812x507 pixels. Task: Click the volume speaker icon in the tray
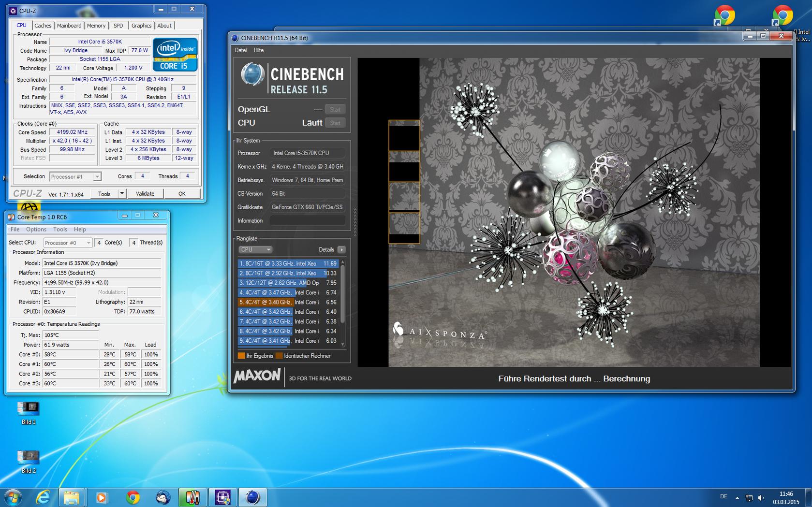[761, 497]
